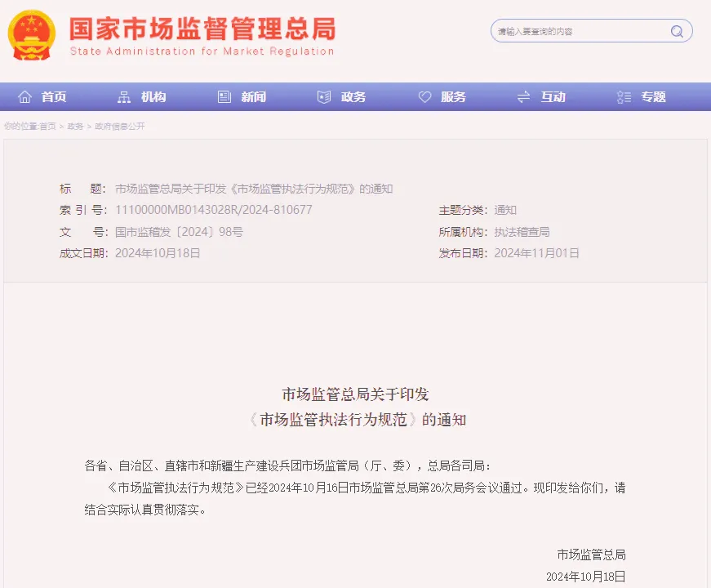
Task: Click the home icon beside 首页
Action: (24, 96)
